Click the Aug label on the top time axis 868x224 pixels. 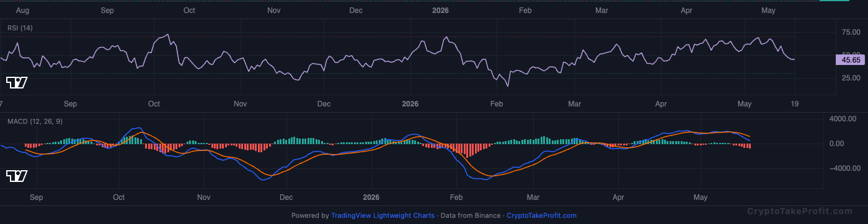(x=22, y=11)
